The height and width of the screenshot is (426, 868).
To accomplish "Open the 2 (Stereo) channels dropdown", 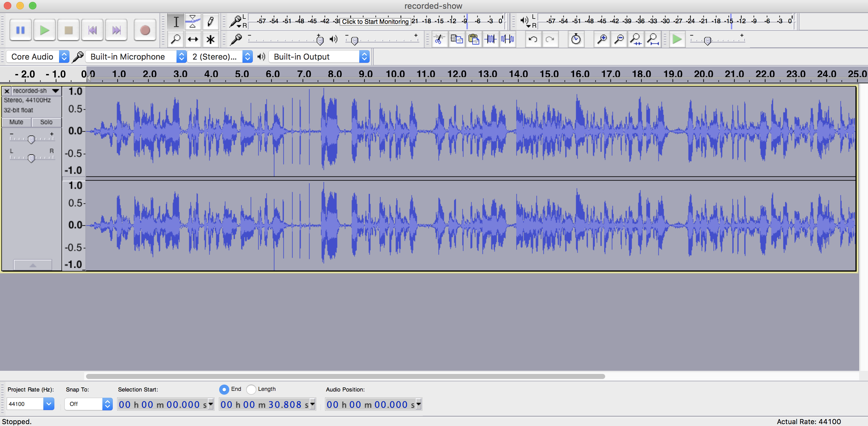I will (220, 56).
